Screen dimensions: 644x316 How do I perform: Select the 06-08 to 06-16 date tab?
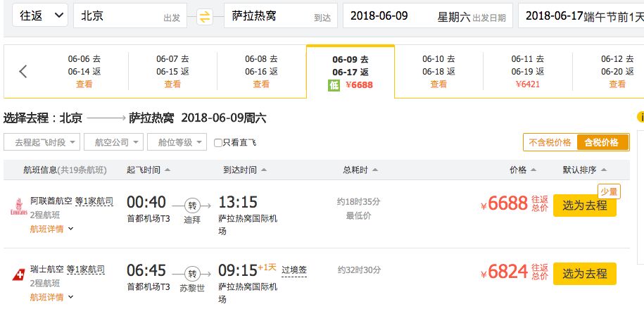click(x=261, y=72)
